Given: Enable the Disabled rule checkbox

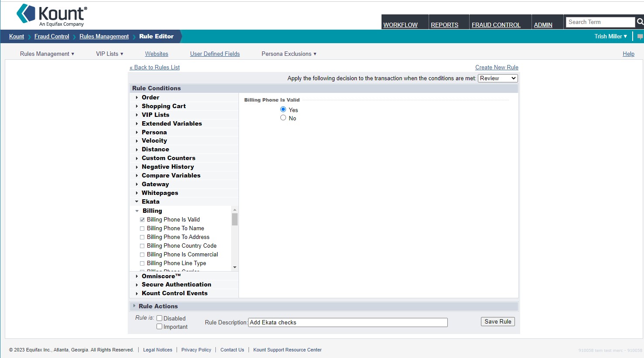Looking at the screenshot, I should coord(160,318).
